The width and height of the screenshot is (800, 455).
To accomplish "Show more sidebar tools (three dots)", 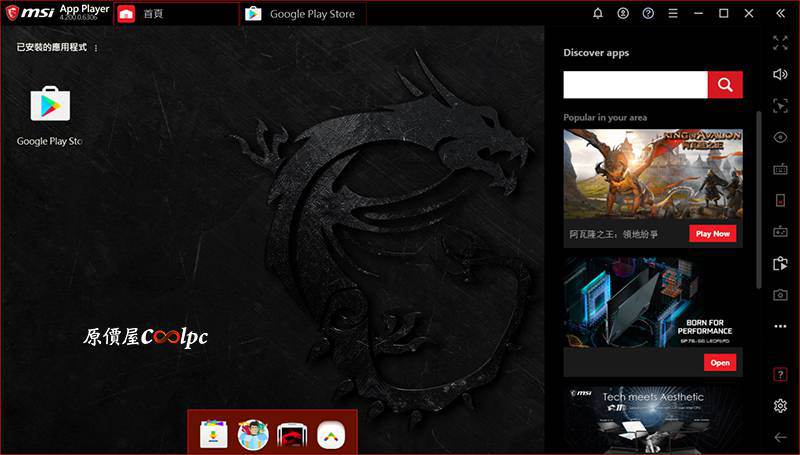I will click(x=780, y=326).
